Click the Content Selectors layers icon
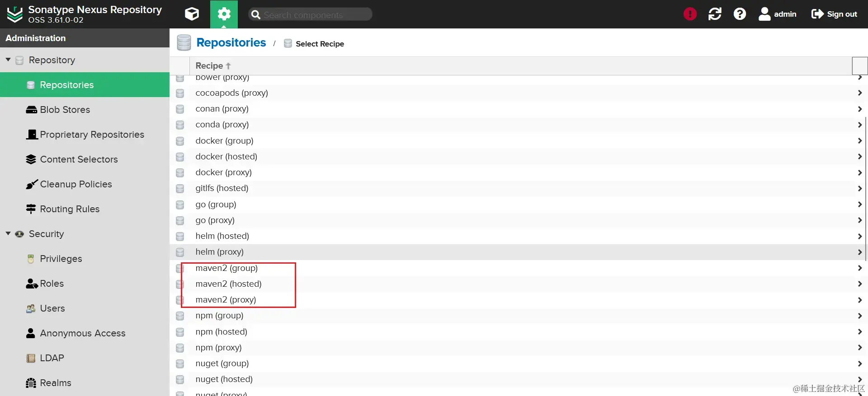The height and width of the screenshot is (396, 868). click(x=31, y=159)
